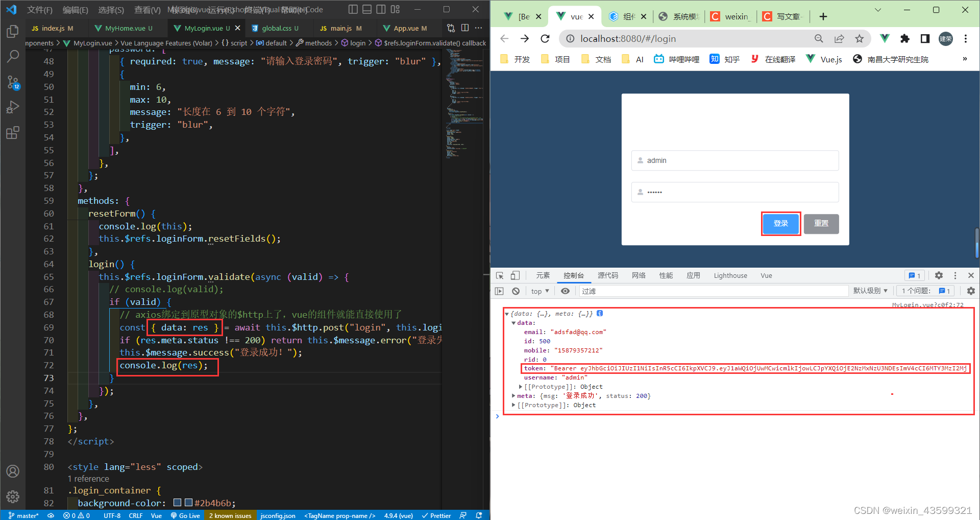The width and height of the screenshot is (980, 520).
Task: Open DevTools more options menu
Action: coord(955,276)
